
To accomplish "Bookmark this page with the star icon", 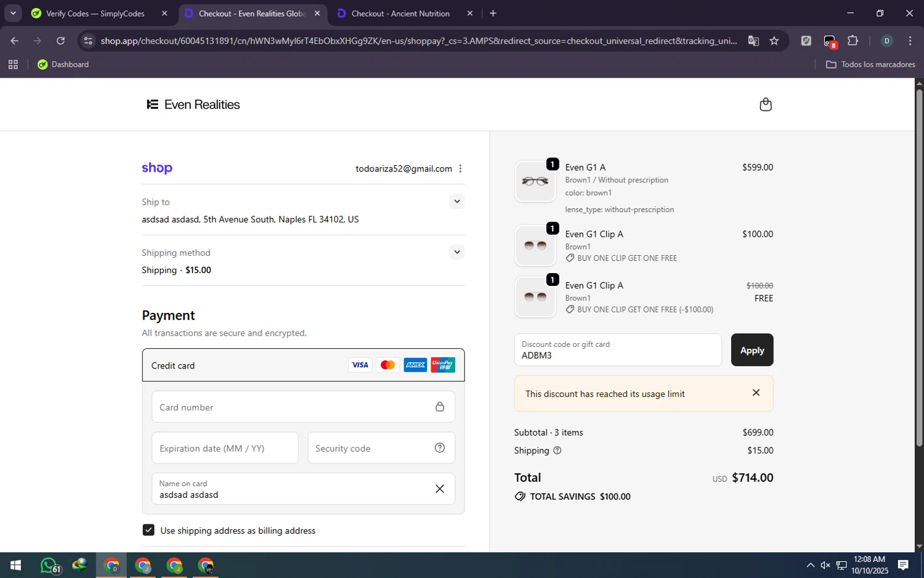I will (x=774, y=41).
